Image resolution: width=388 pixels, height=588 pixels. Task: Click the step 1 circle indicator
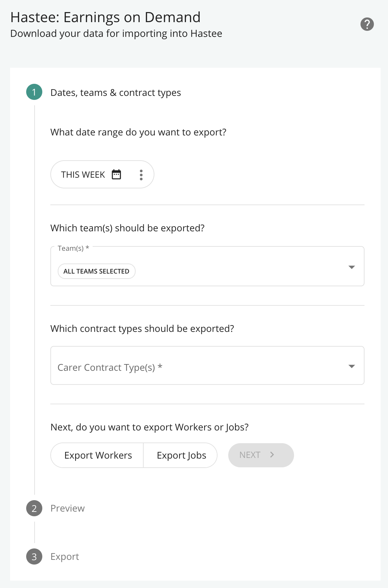tap(34, 92)
